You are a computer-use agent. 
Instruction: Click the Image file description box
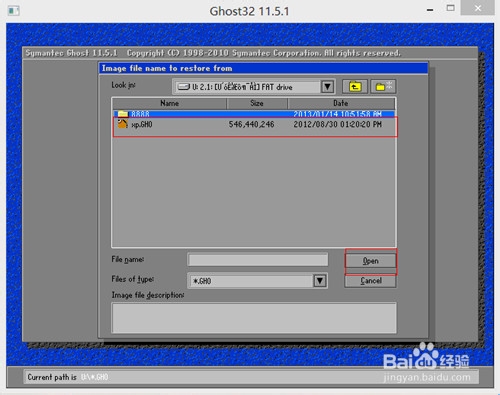pyautogui.click(x=254, y=318)
